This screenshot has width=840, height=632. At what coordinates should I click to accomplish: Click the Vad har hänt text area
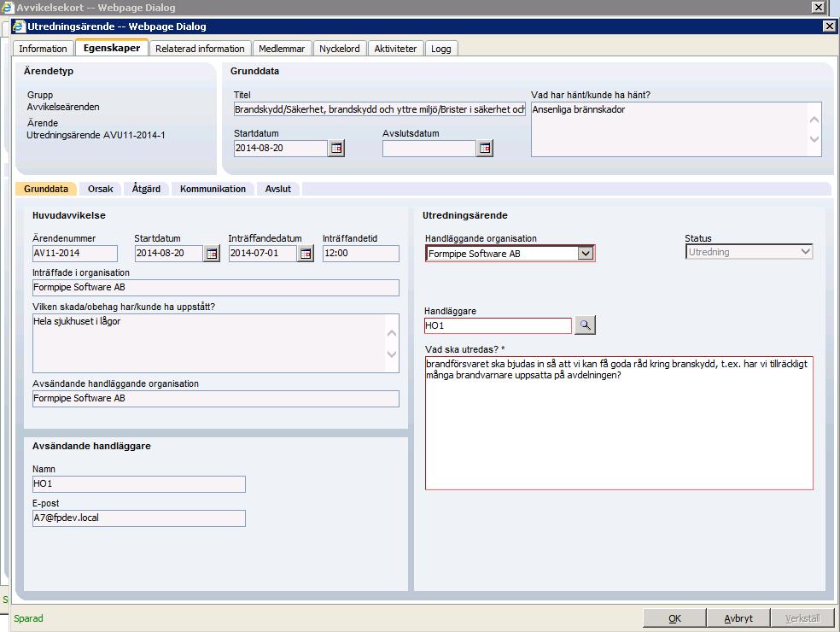pos(676,129)
